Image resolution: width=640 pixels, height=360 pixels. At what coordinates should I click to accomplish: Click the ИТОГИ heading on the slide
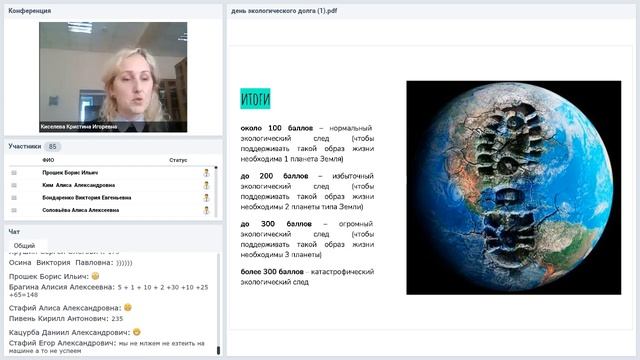pos(255,98)
